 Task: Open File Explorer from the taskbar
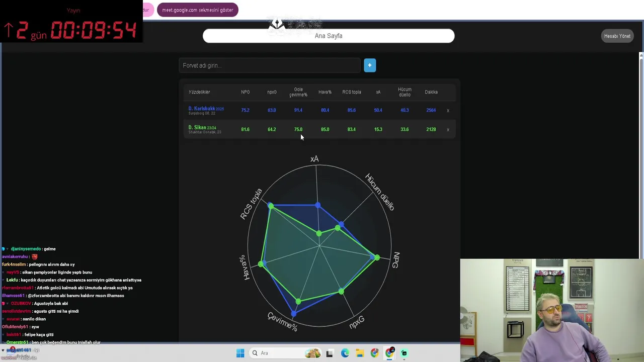coord(360,353)
